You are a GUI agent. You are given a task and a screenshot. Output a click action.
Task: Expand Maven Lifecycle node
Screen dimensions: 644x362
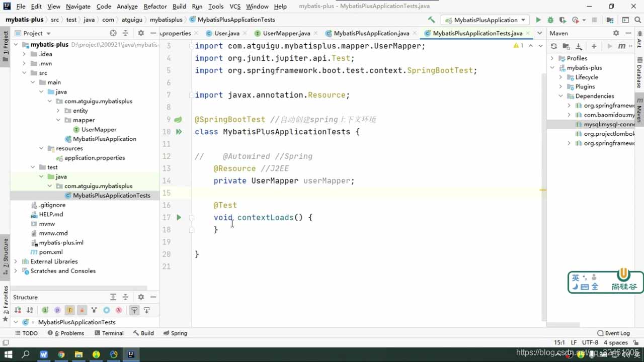coord(561,77)
